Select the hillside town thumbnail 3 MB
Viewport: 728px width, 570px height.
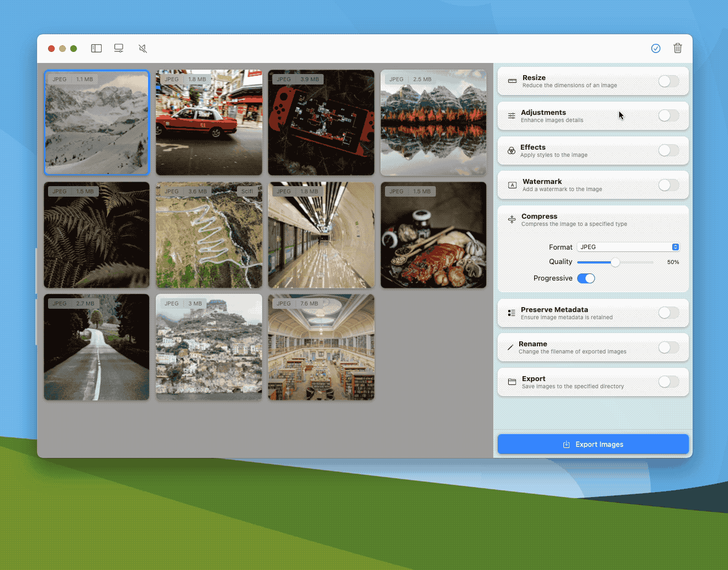tap(209, 347)
